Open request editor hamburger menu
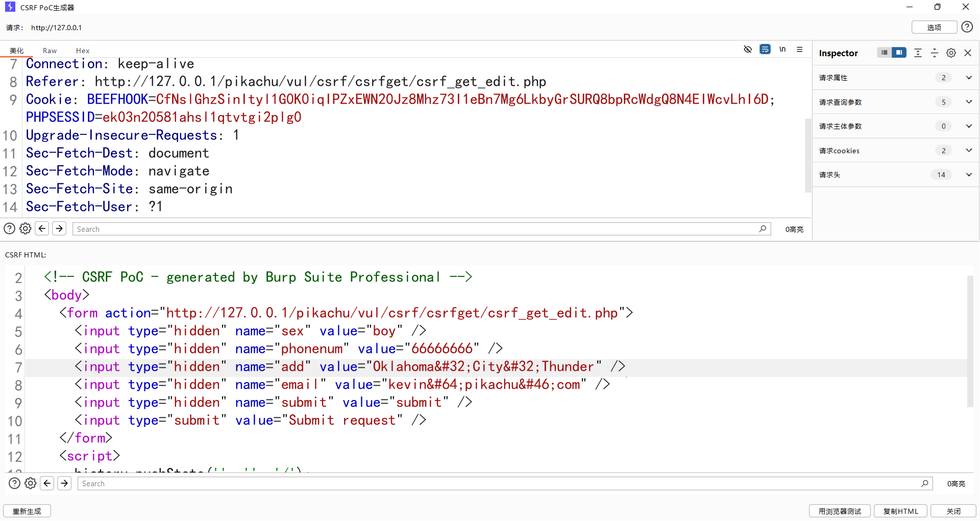This screenshot has height=521, width=980. (800, 49)
